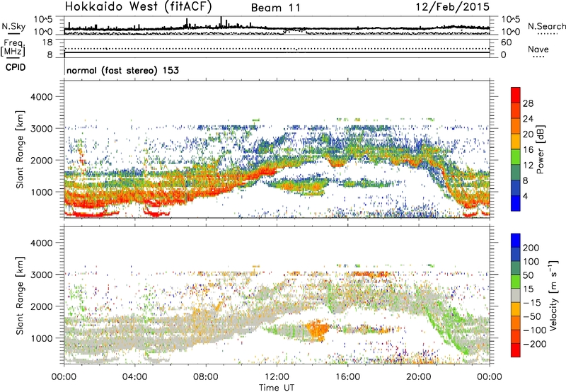This screenshot has width=566, height=392.
Task: Pick the light green 12–16 dB Power colorbar segment
Action: coord(516,157)
